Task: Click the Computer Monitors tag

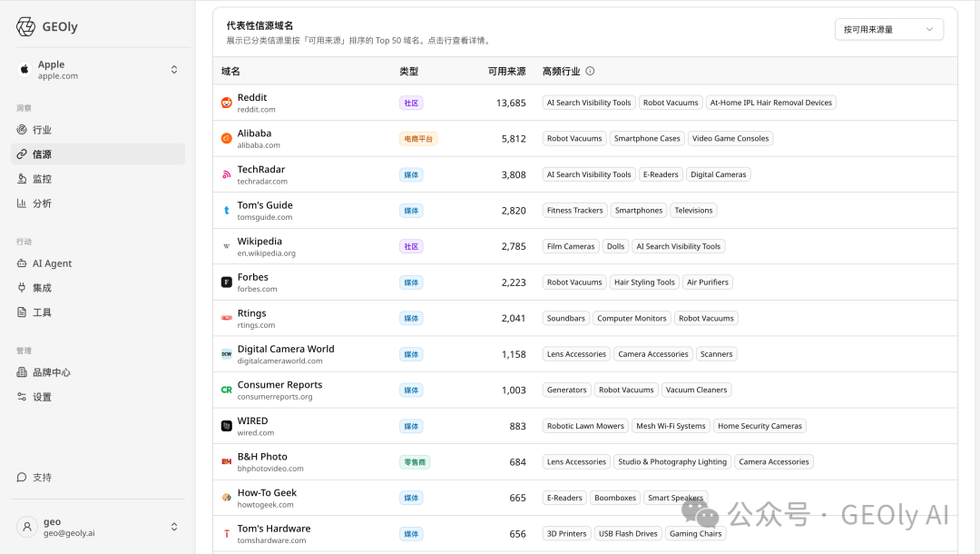Action: [x=632, y=318]
